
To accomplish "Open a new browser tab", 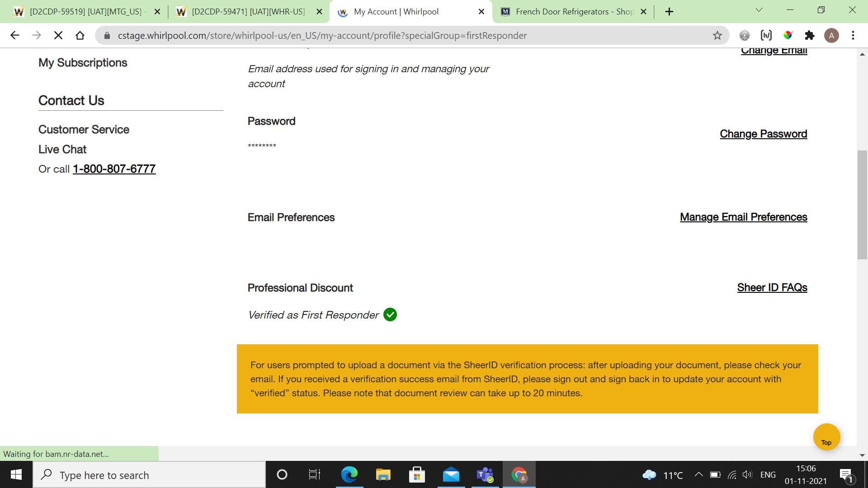I will pos(670,12).
